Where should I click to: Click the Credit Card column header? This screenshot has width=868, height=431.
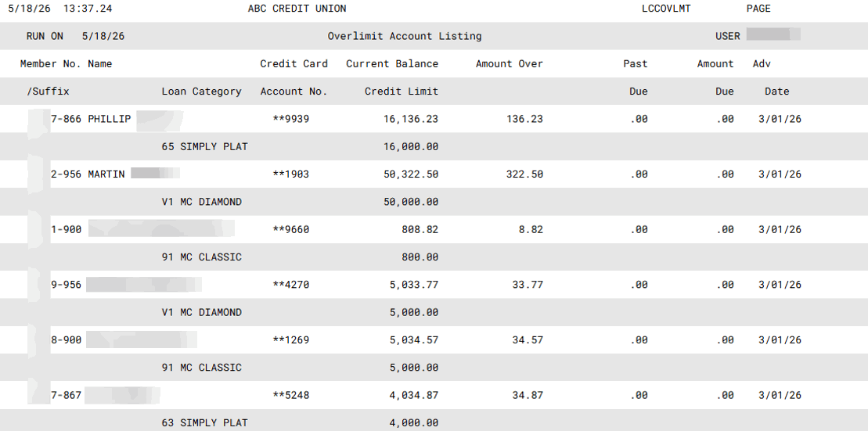tap(294, 64)
